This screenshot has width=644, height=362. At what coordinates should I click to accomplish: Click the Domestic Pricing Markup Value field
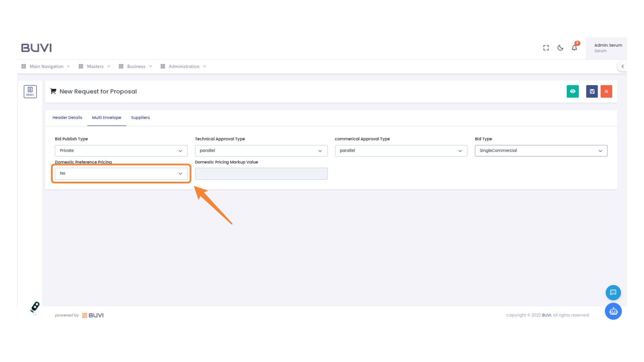pyautogui.click(x=261, y=174)
